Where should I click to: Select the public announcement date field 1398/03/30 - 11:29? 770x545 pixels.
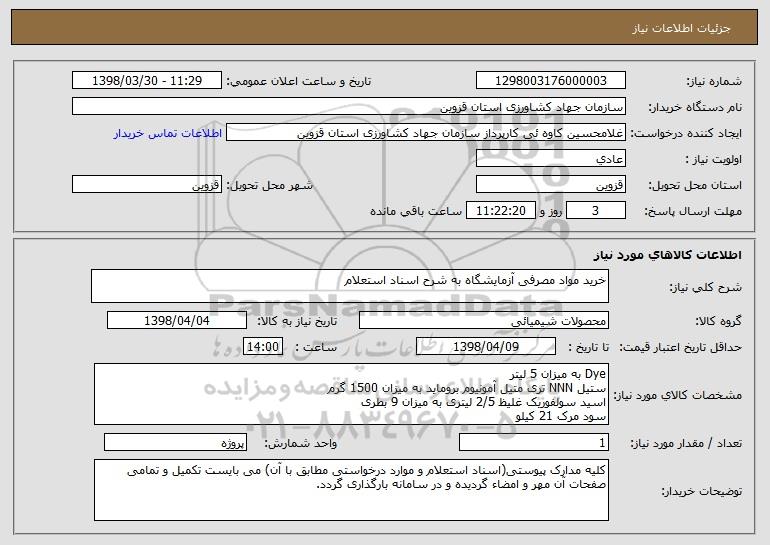click(x=147, y=81)
